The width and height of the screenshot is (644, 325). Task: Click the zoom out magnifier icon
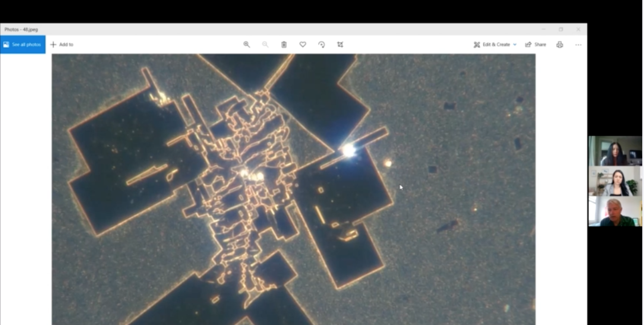pos(265,45)
